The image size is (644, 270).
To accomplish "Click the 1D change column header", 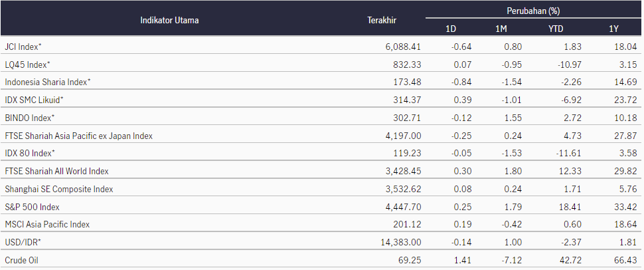I will (451, 29).
